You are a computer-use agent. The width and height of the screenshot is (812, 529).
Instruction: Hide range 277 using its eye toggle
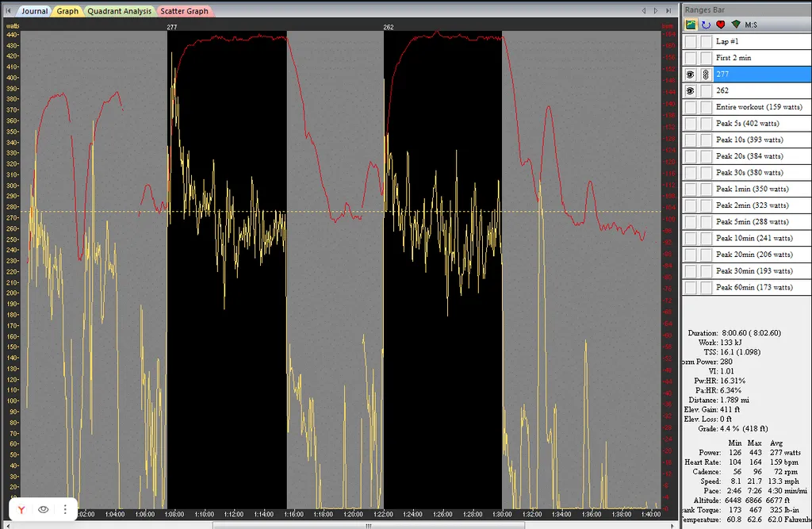click(691, 74)
